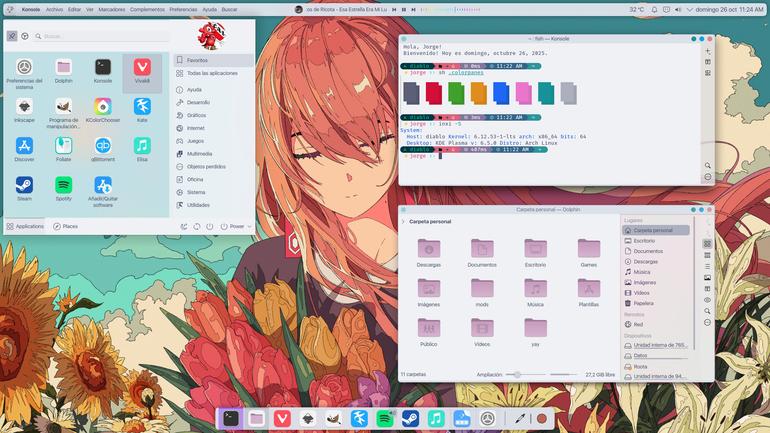Switch Dolphin to icons view mode
The image size is (770, 433).
707,244
